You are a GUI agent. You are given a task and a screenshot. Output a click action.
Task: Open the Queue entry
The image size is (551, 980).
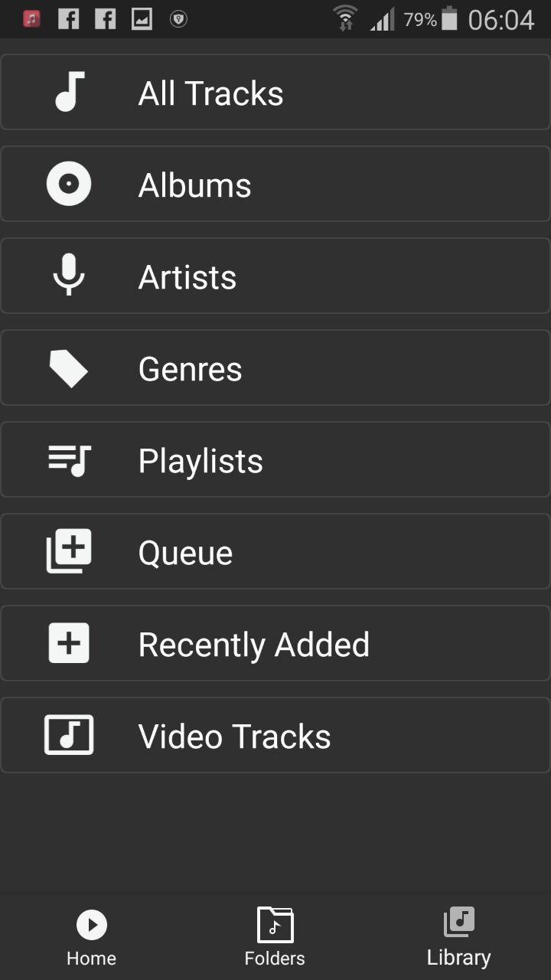pyautogui.click(x=185, y=553)
